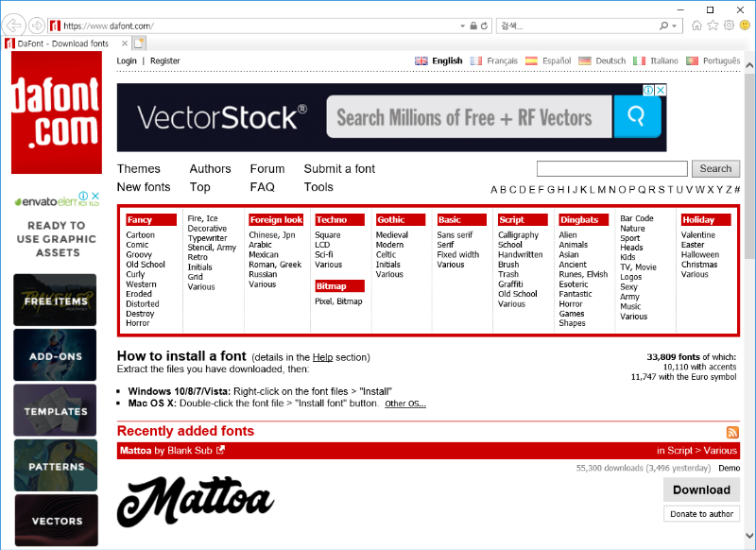Open the FAQ page

pyautogui.click(x=263, y=187)
